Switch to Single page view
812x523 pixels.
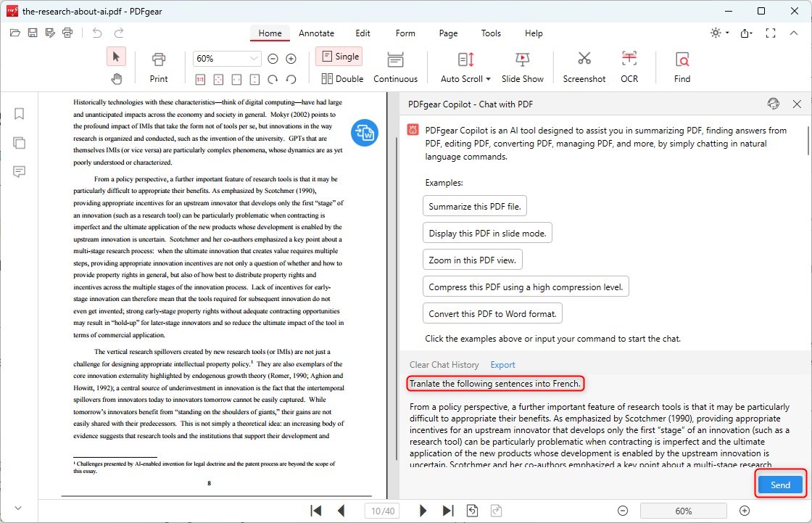click(339, 57)
